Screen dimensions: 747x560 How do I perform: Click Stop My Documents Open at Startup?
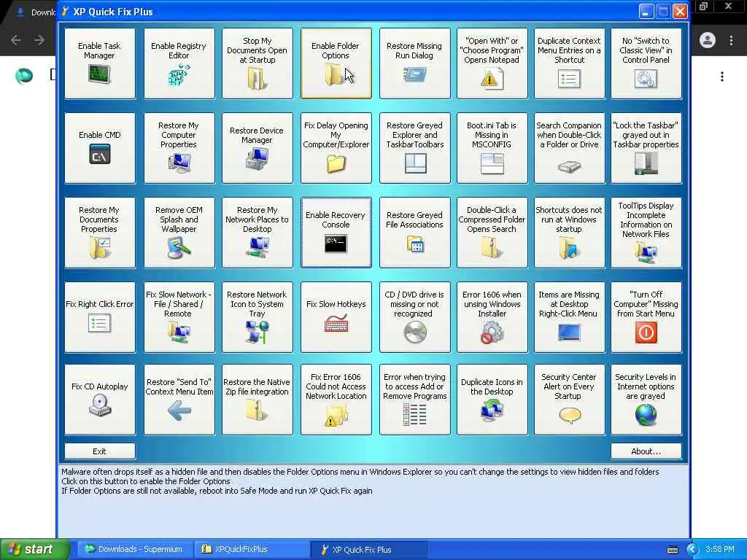[258, 63]
